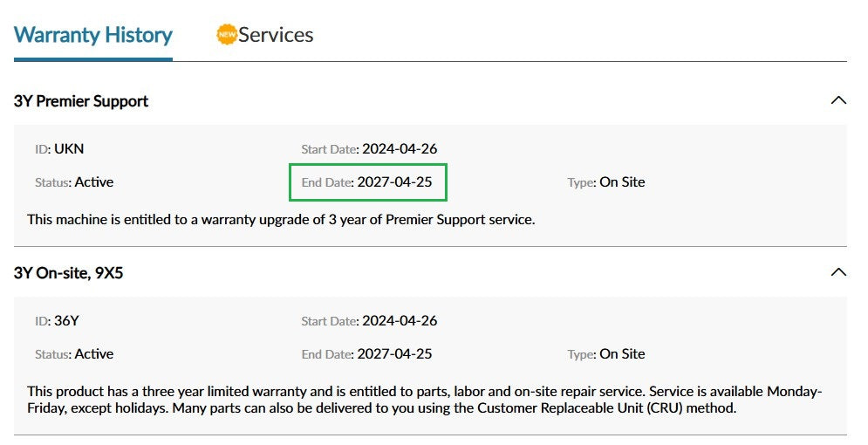
Task: Click the On-site 9X5 start date value
Action: [x=400, y=320]
